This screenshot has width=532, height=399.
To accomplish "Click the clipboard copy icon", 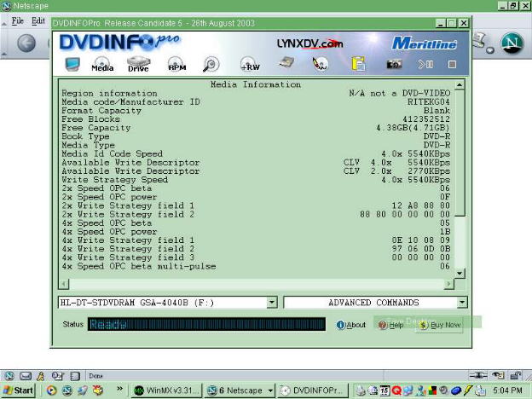I will coord(358,64).
